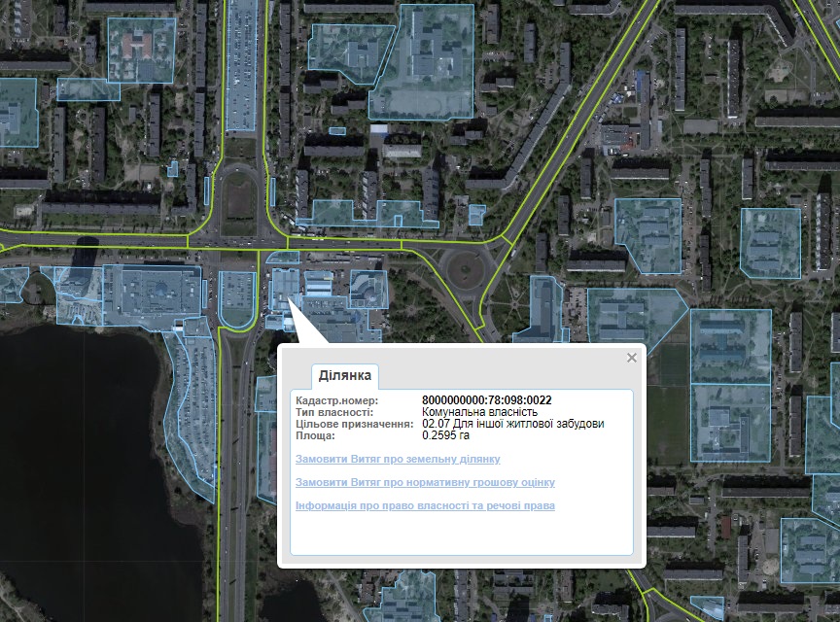
Task: Select the large parcel in the top-left corner
Action: pyautogui.click(x=139, y=49)
